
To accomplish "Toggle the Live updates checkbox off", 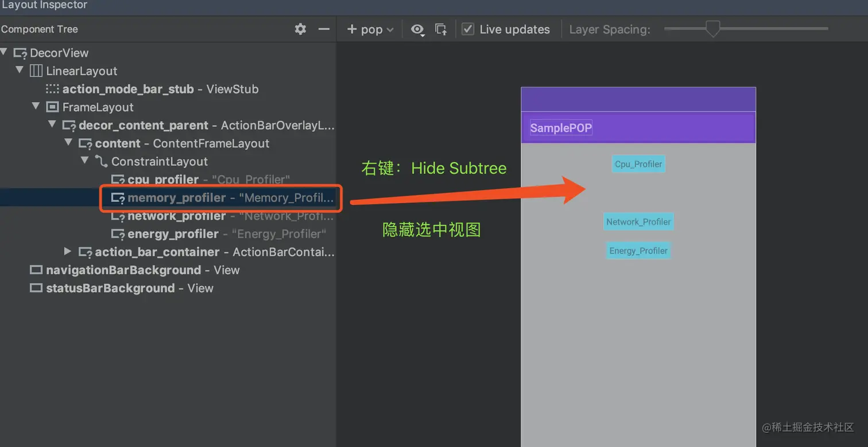I will (x=468, y=29).
